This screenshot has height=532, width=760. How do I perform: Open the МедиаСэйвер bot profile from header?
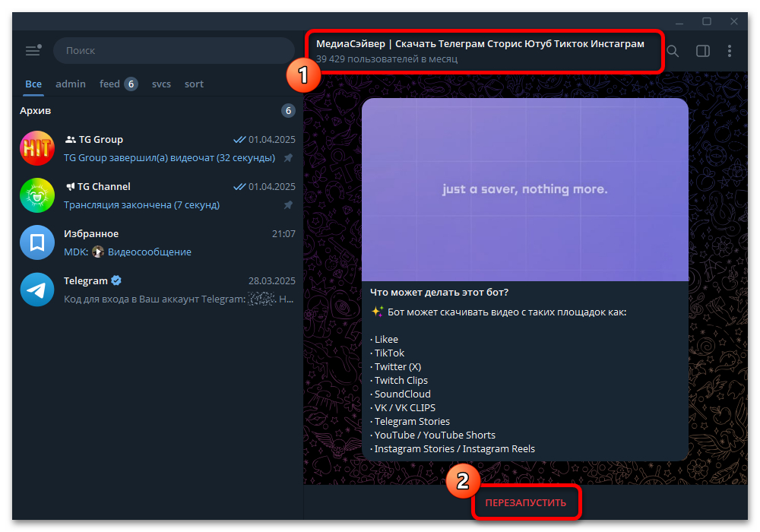tap(484, 51)
